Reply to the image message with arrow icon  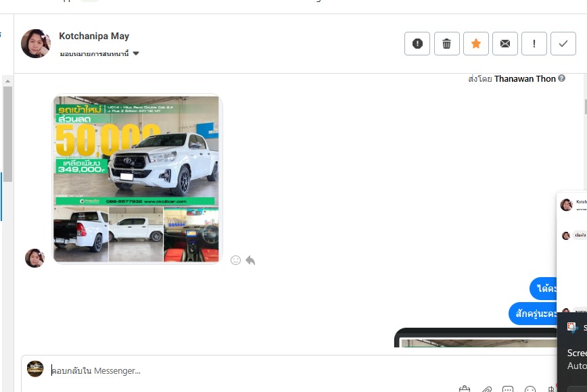[x=250, y=260]
